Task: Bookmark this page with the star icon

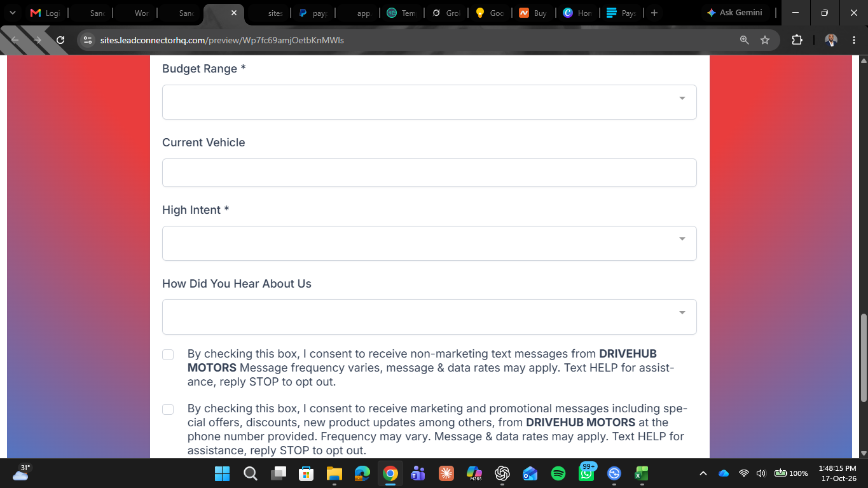Action: pos(765,40)
